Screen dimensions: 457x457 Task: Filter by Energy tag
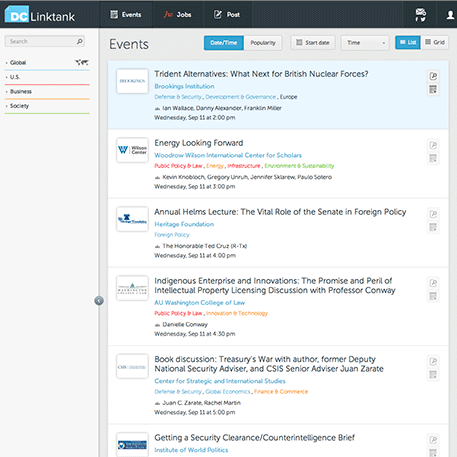point(215,166)
